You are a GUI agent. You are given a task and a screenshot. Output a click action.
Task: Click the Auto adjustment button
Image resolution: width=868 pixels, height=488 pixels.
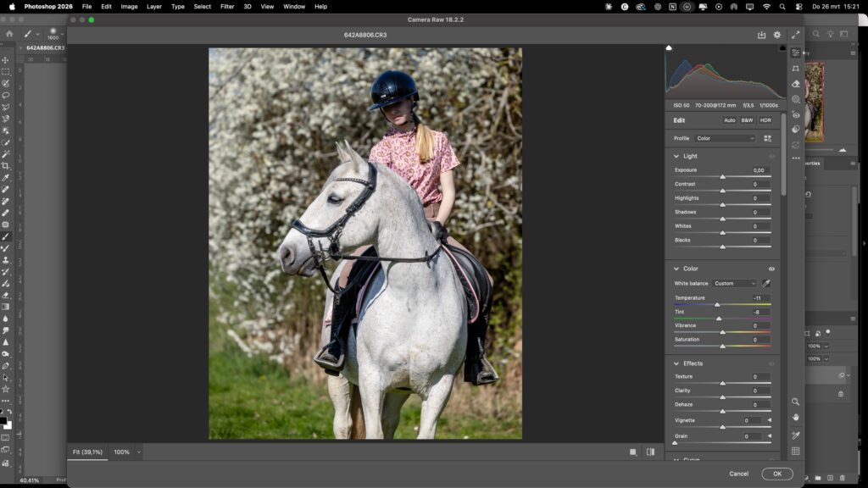pos(729,120)
